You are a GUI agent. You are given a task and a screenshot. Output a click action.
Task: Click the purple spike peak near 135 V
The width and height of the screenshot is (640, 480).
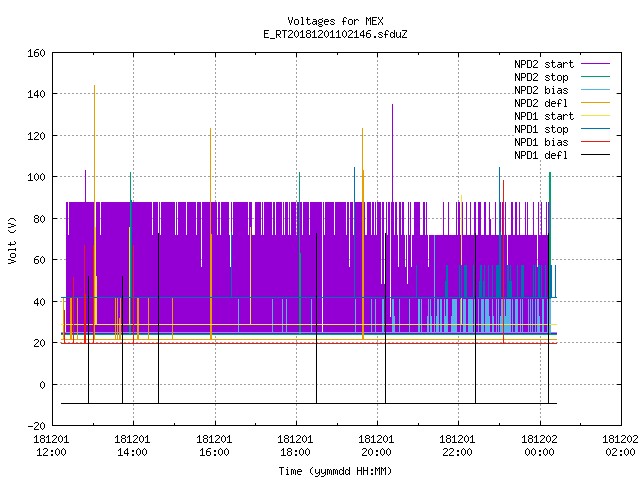tap(392, 105)
